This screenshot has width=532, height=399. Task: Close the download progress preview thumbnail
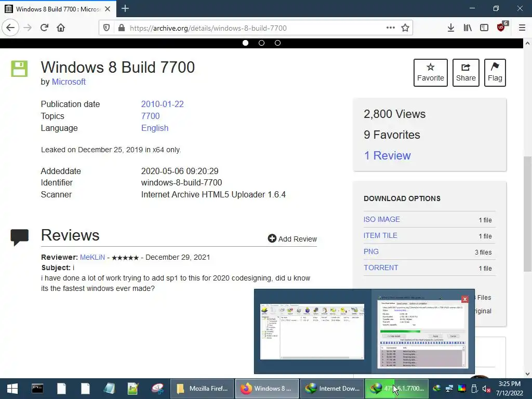(x=465, y=299)
